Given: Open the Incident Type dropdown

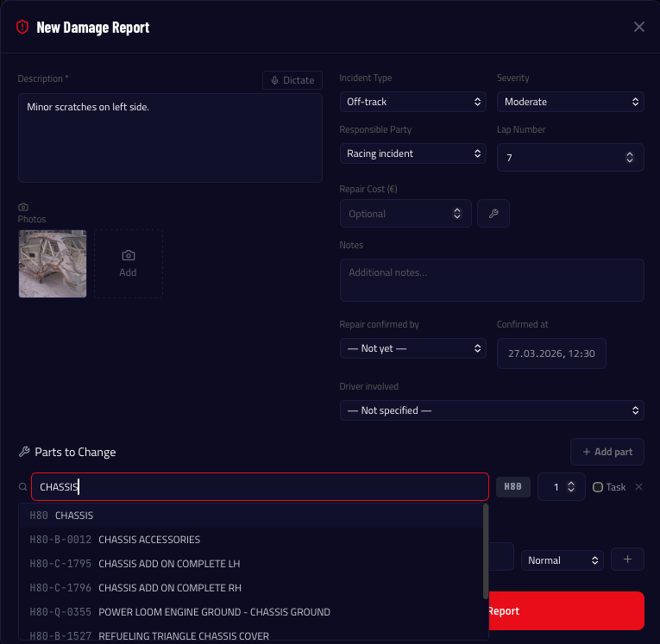Looking at the screenshot, I should (x=413, y=102).
